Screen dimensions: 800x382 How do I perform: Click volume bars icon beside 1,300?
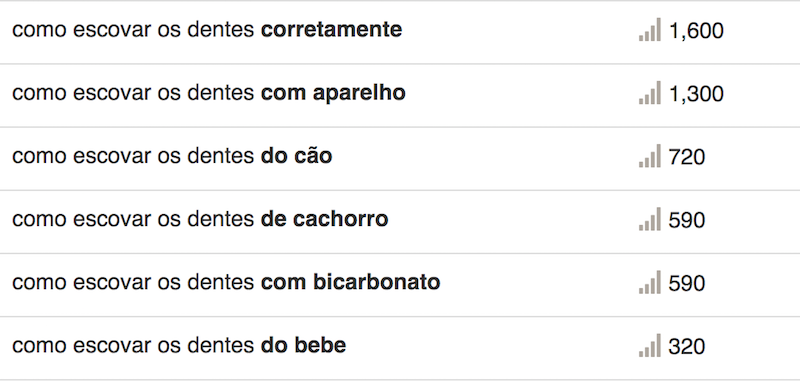(x=649, y=93)
